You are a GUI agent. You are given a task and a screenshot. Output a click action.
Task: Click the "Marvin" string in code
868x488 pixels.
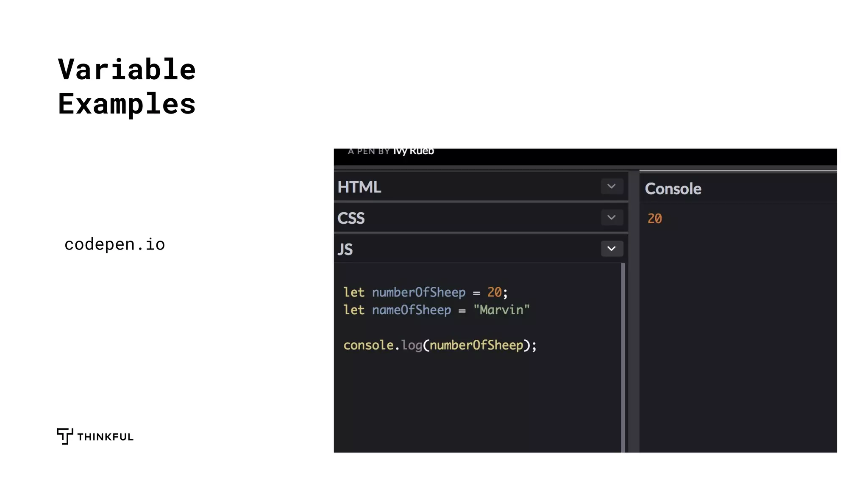click(501, 310)
